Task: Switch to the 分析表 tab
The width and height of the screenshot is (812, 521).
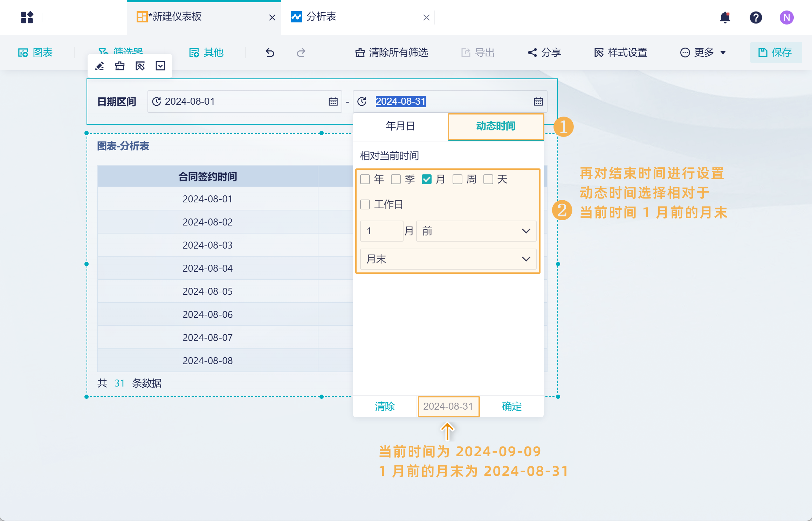Action: click(321, 17)
